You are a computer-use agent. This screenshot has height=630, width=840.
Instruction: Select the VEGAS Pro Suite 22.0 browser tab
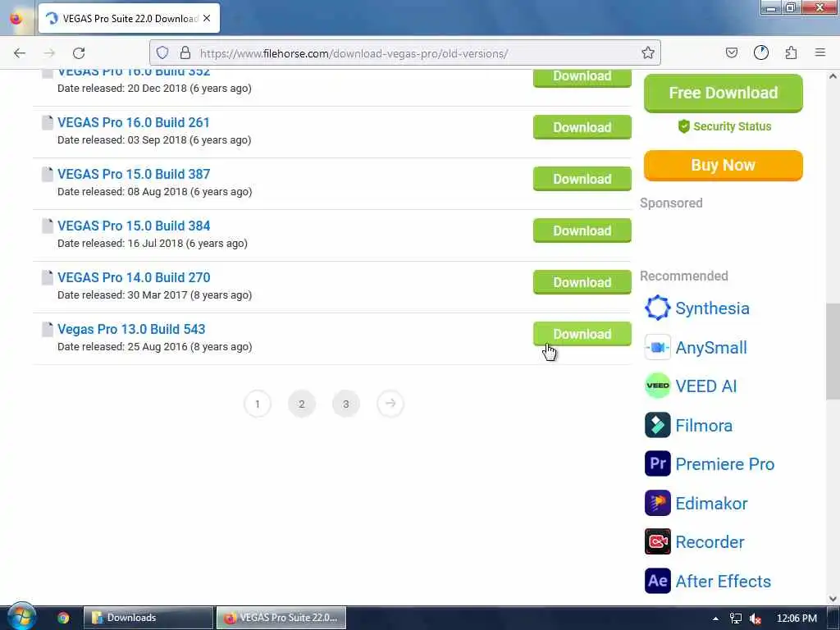click(129, 18)
